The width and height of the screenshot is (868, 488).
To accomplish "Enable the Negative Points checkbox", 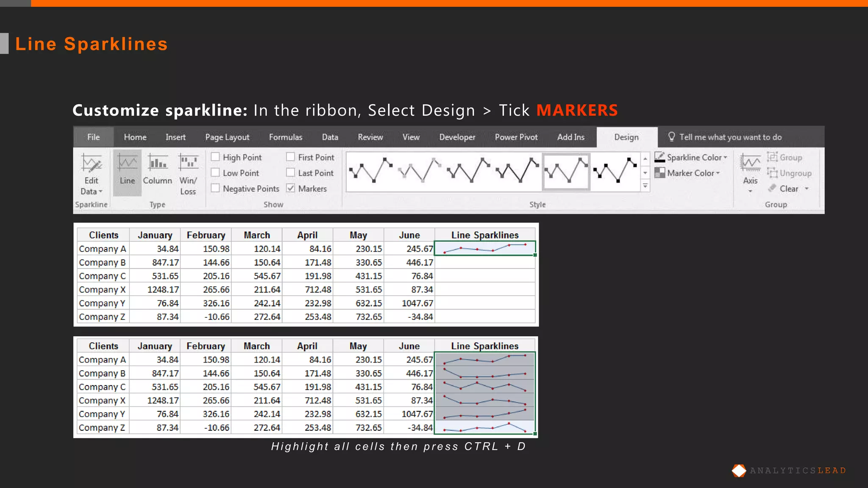I will [215, 189].
